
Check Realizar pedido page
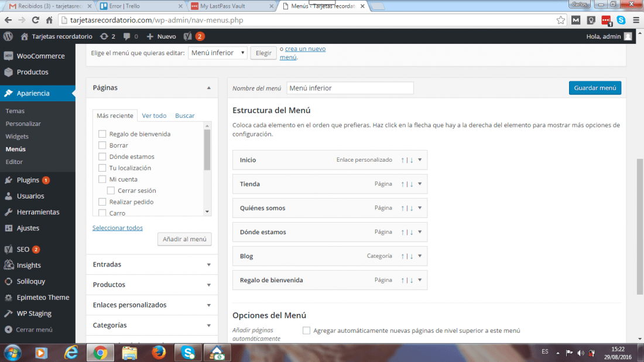click(x=102, y=202)
